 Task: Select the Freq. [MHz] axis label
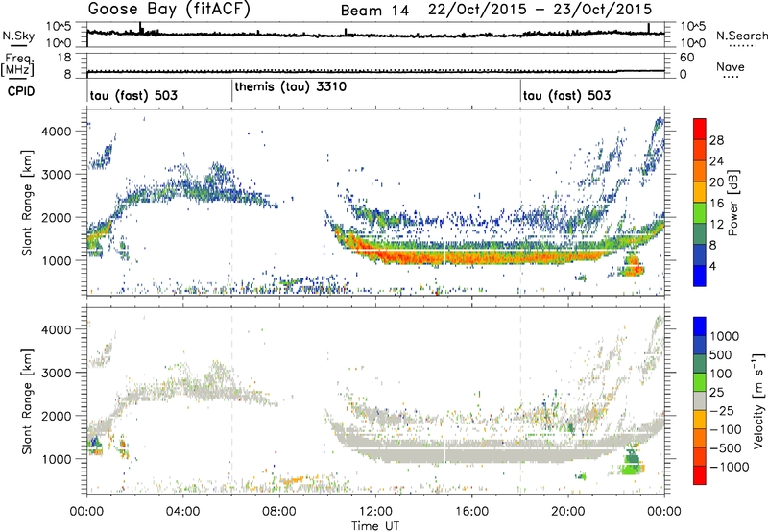tap(17, 65)
